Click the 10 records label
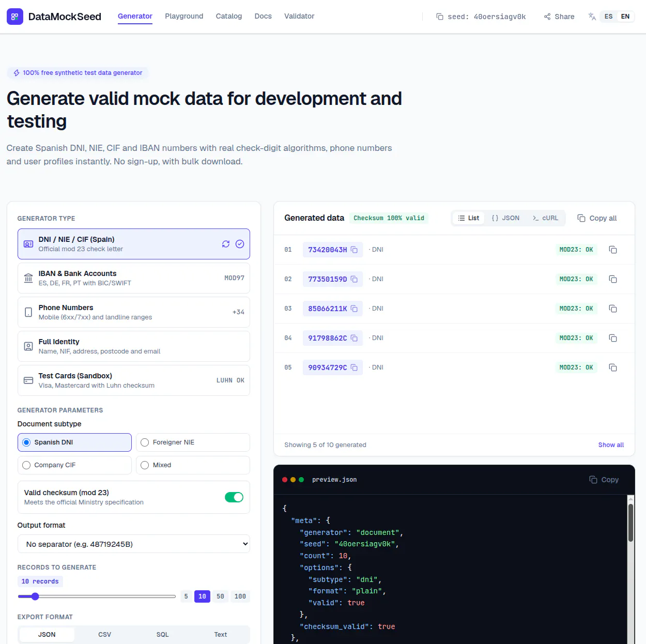Image resolution: width=646 pixels, height=644 pixels. click(x=40, y=581)
